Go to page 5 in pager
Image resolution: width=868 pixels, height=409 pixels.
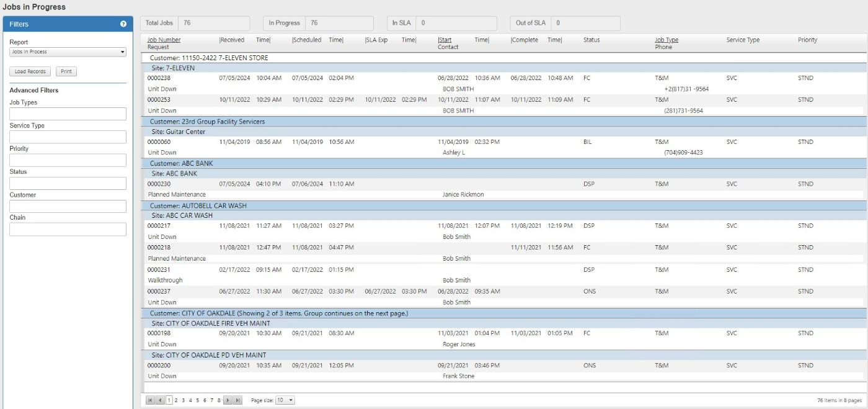click(x=197, y=400)
